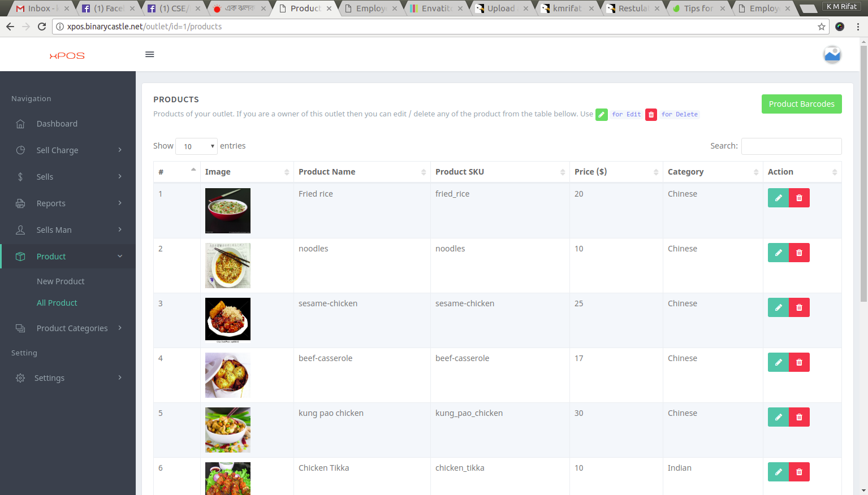
Task: Click the delete trash icon for noodles
Action: [799, 253]
